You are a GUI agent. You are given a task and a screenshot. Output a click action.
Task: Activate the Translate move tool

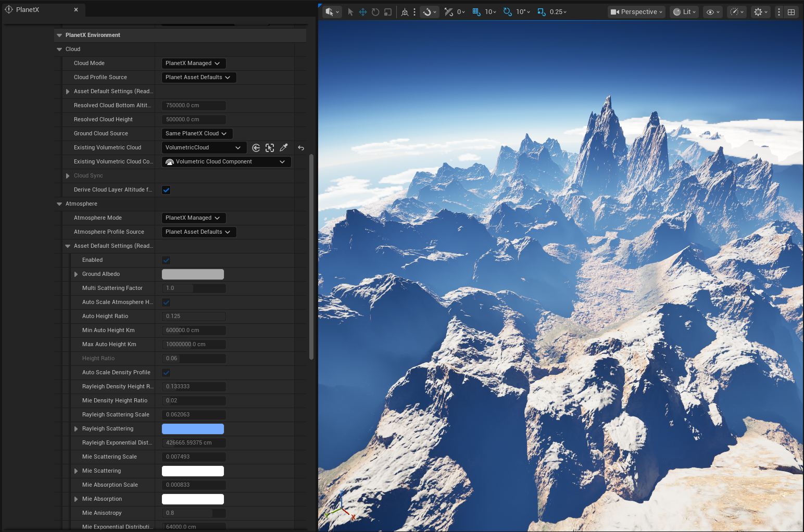[x=363, y=12]
